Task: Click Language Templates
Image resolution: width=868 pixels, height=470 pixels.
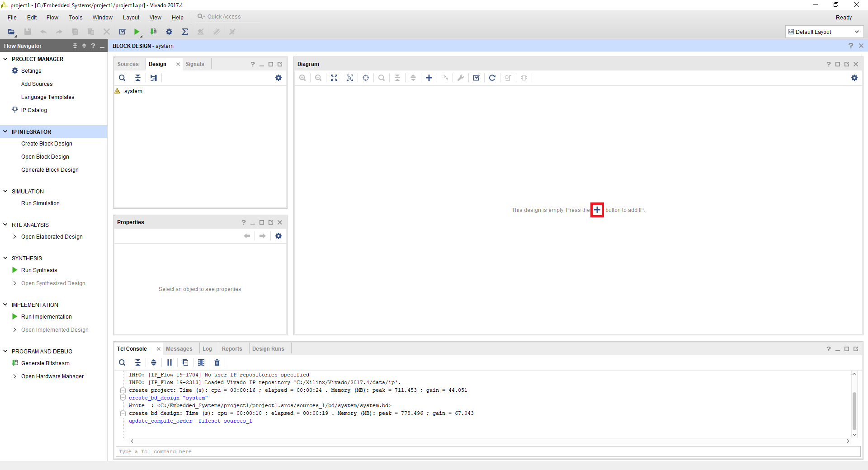Action: [x=47, y=97]
